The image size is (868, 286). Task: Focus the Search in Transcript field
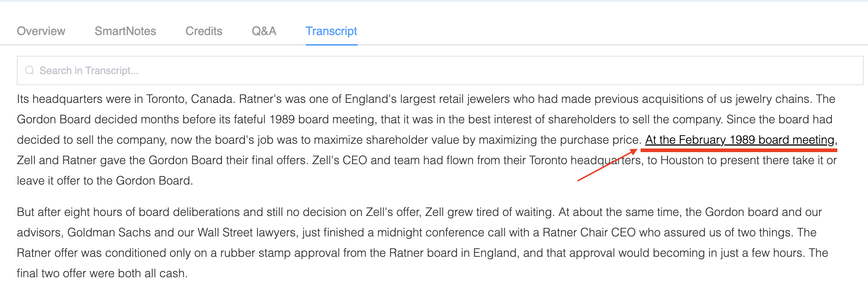440,70
